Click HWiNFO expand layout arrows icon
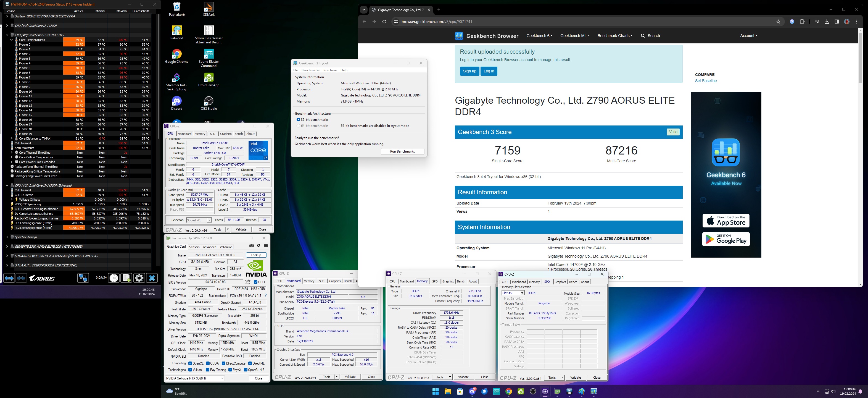The height and width of the screenshot is (398, 868). click(x=9, y=278)
